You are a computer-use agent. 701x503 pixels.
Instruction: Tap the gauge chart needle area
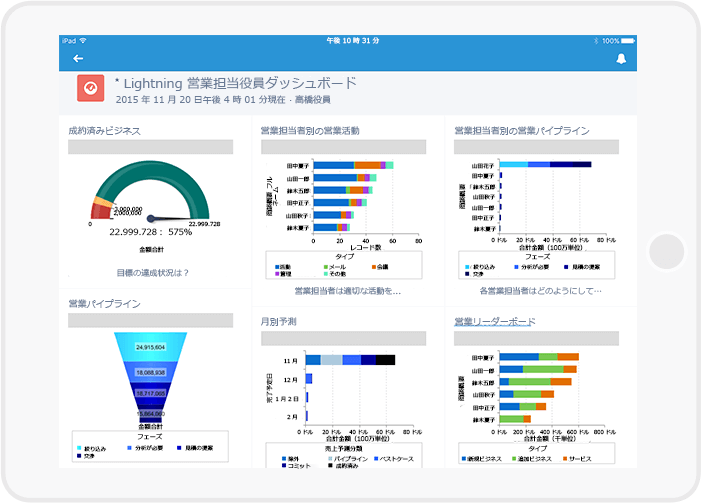[x=150, y=213]
